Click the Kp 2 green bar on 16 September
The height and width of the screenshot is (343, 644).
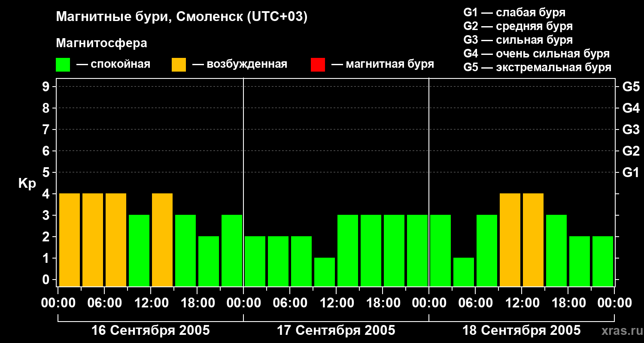coord(209,261)
